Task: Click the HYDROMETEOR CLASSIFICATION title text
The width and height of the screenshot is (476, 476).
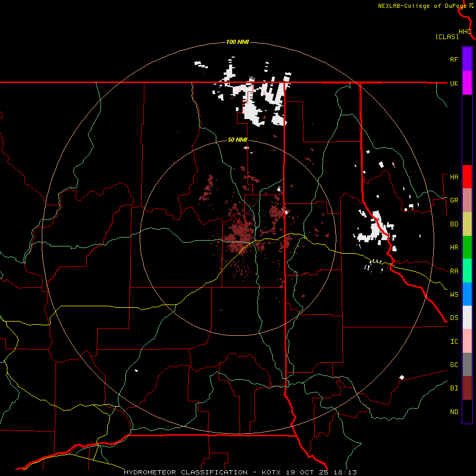Action: (x=186, y=472)
